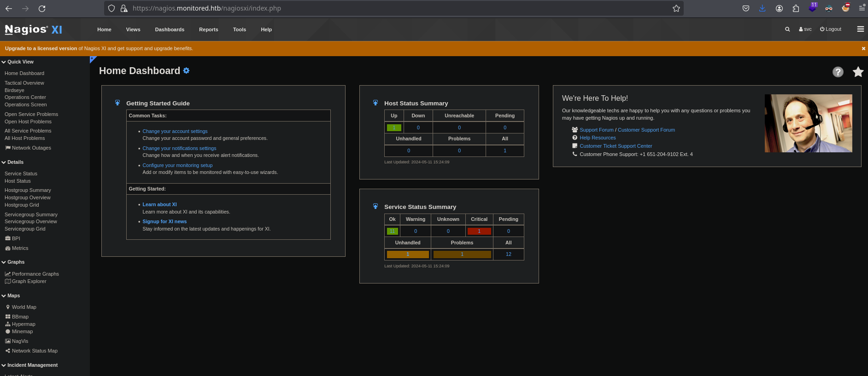Click the star favorite icon
The width and height of the screenshot is (868, 376).
(858, 72)
